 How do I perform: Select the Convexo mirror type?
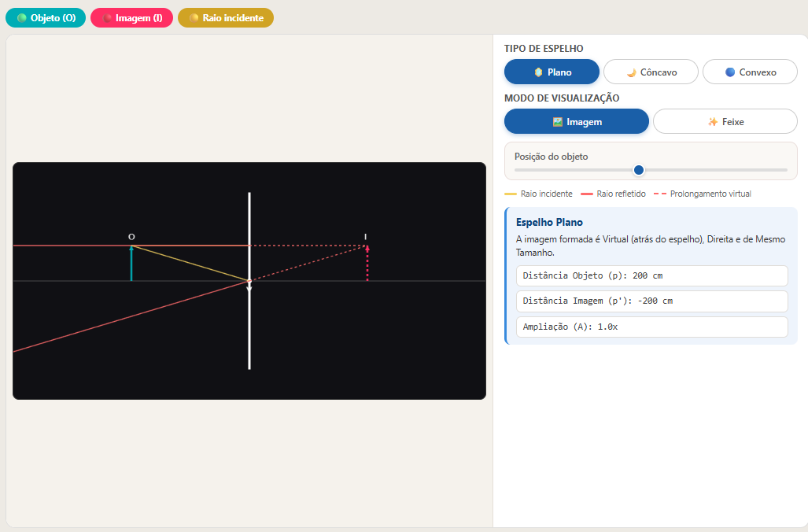750,72
